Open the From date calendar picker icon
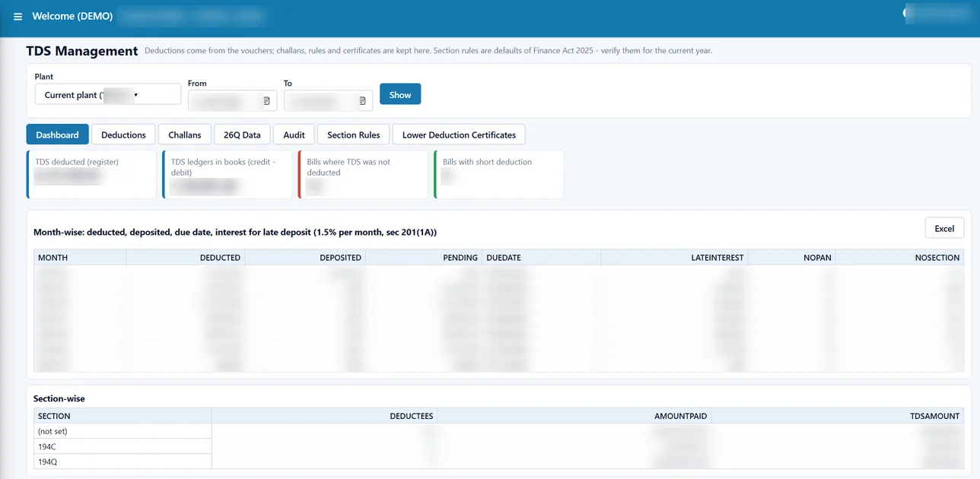 tap(267, 100)
